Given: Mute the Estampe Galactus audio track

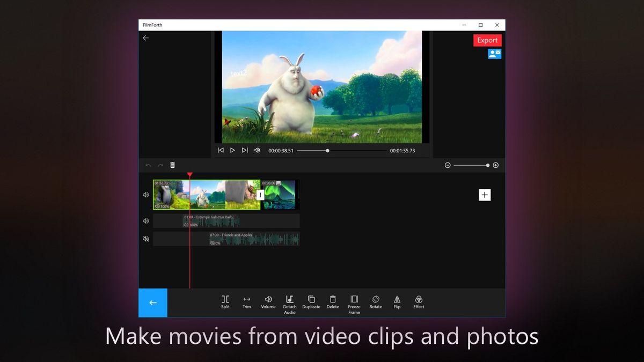Looking at the screenshot, I should [x=146, y=221].
